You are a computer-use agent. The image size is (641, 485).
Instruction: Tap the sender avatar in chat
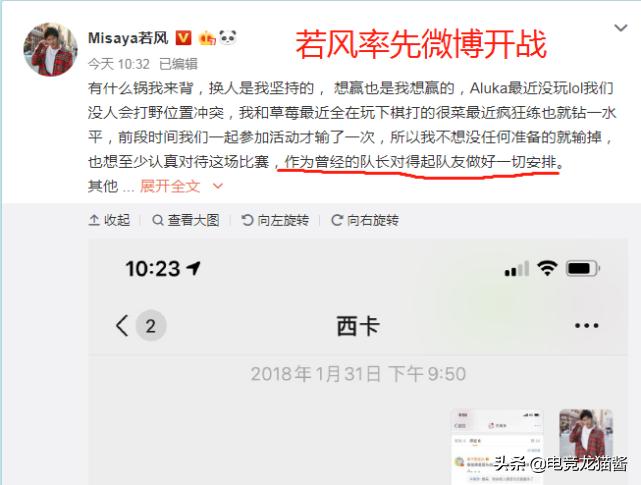coord(586,436)
